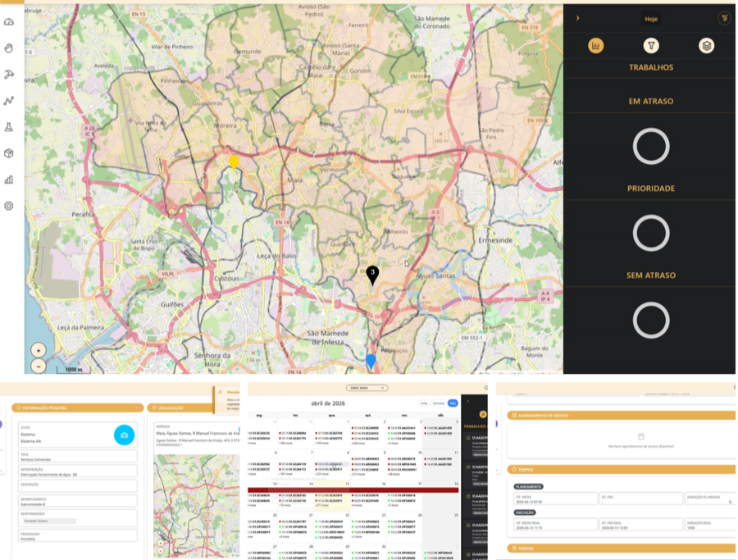Click the Dt. Fim Real field
The image size is (738, 560).
(x=640, y=525)
